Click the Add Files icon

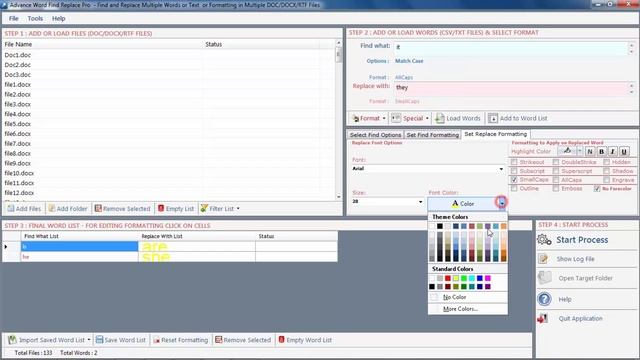tap(11, 209)
